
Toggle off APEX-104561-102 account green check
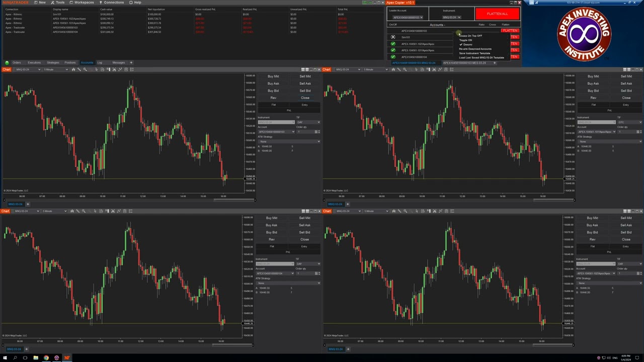click(x=393, y=44)
